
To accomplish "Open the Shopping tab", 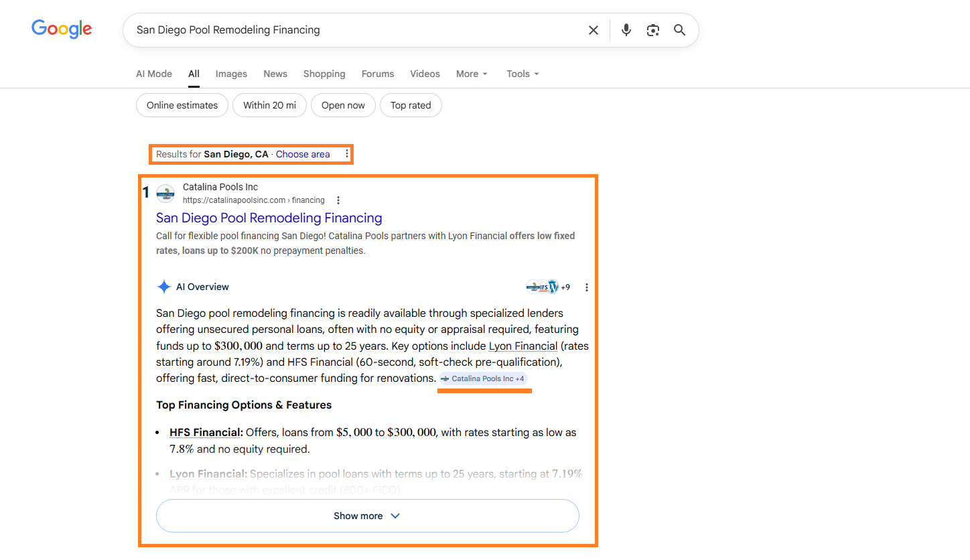I will point(324,74).
